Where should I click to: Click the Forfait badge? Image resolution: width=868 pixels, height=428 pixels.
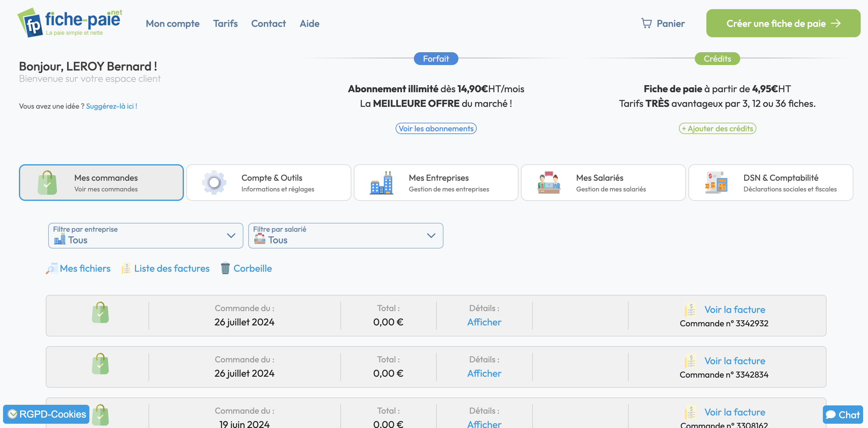(436, 59)
